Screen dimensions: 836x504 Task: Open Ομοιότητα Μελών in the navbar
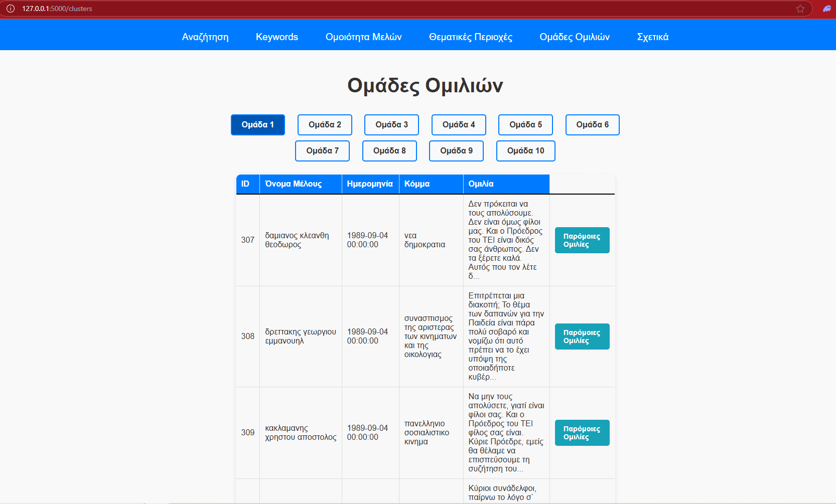[x=364, y=37]
